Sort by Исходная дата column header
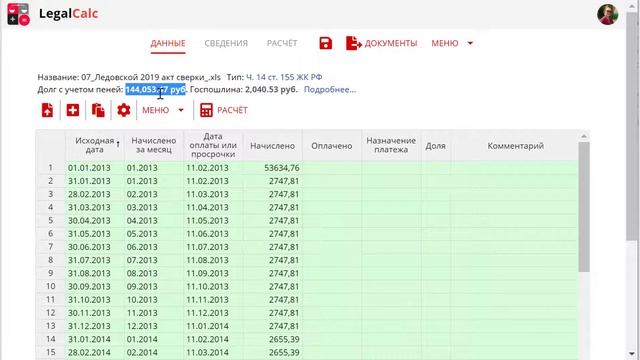Viewport: 640px width, 360px height. click(x=95, y=145)
